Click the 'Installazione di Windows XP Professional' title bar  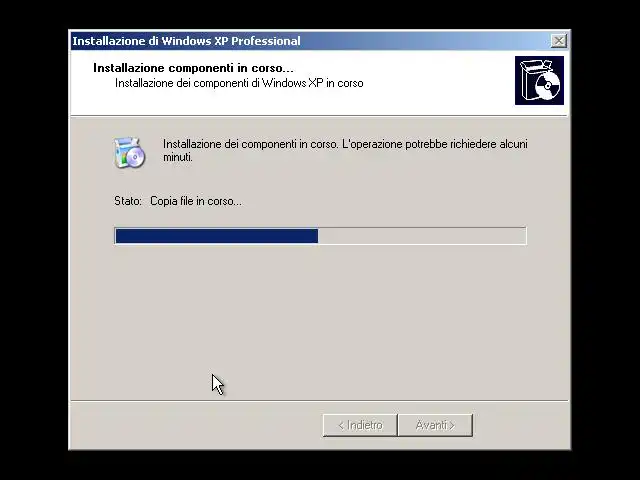(320, 41)
